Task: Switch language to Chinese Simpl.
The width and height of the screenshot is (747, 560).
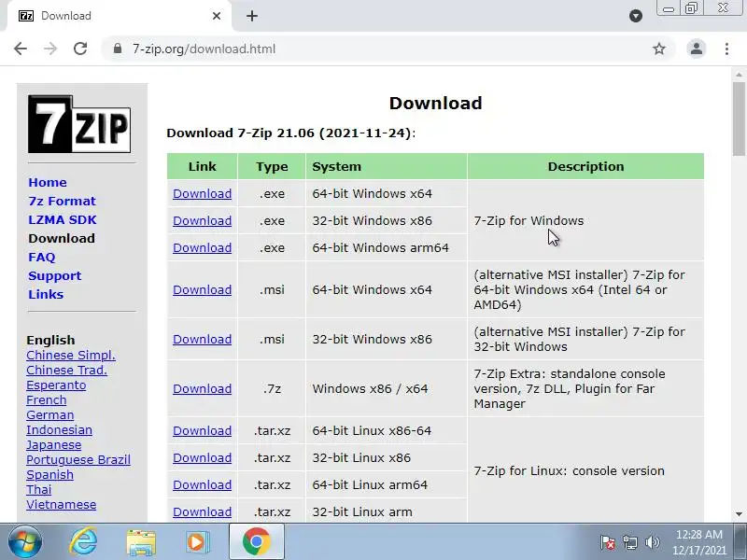Action: click(71, 356)
